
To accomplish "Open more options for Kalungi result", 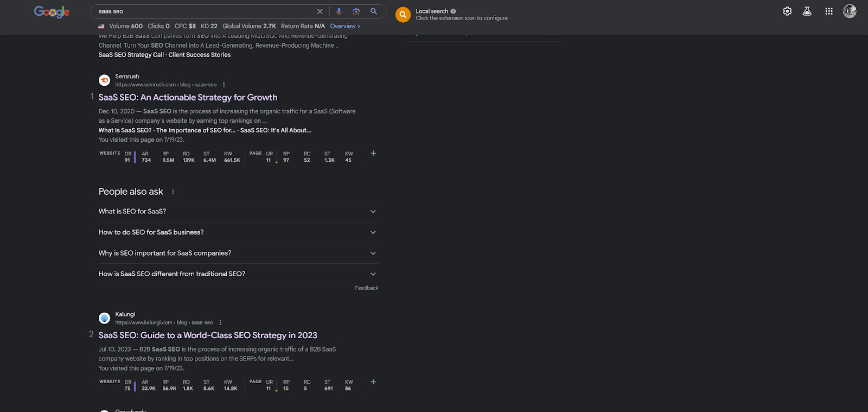I will coord(220,322).
